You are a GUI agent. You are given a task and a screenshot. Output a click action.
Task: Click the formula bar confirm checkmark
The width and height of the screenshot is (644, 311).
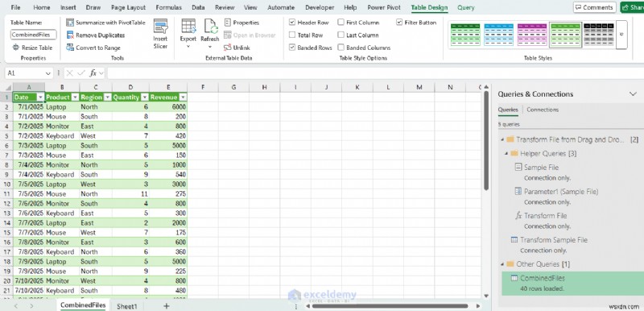pos(81,73)
